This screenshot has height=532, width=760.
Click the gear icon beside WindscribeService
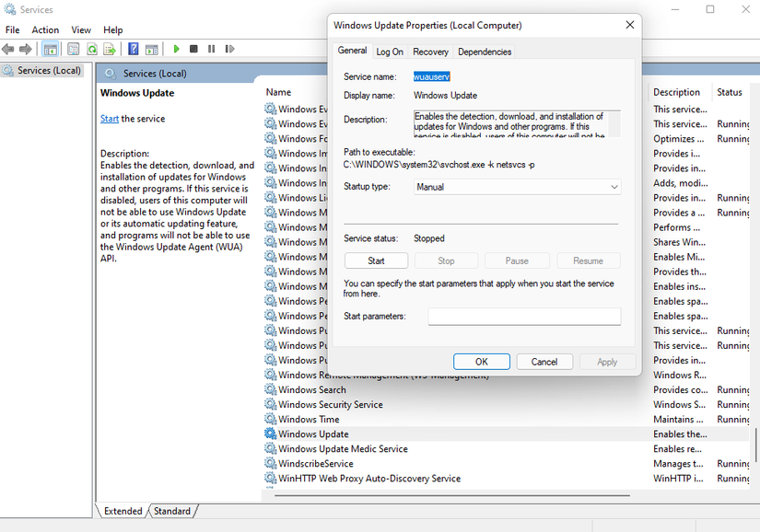click(271, 463)
